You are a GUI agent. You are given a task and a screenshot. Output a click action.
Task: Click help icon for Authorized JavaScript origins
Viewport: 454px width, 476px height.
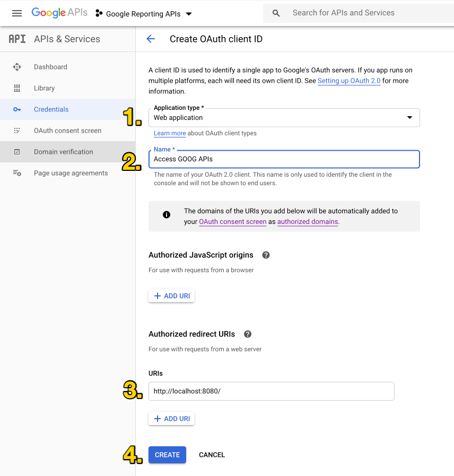tap(266, 255)
